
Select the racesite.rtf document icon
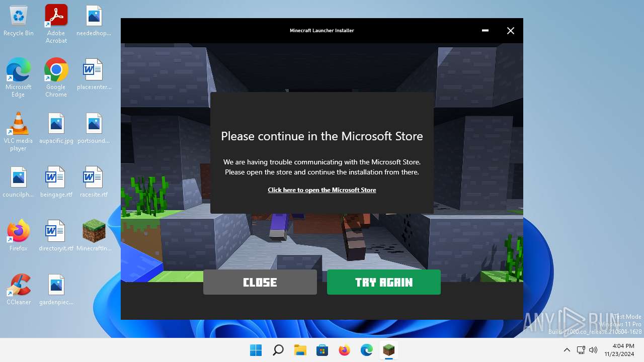94,182
